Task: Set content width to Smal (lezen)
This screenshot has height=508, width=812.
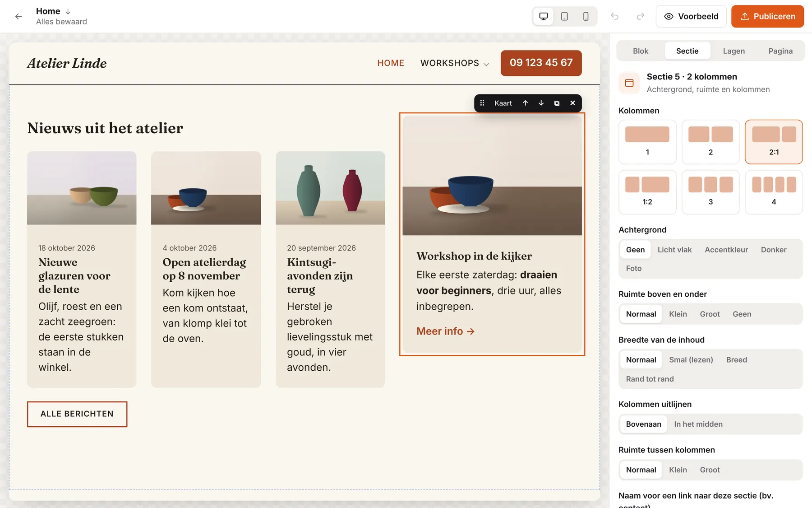Action: pos(691,359)
